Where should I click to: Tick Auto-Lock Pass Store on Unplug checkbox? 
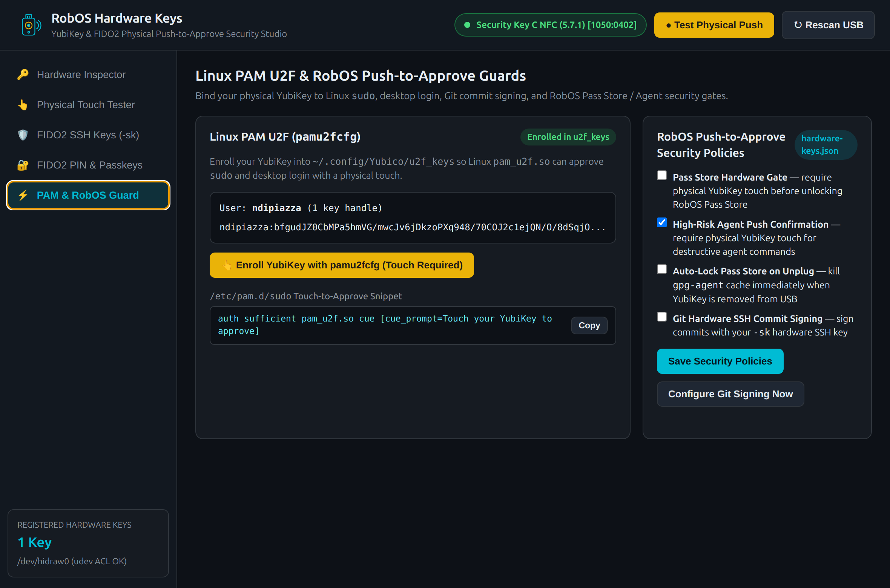point(662,269)
